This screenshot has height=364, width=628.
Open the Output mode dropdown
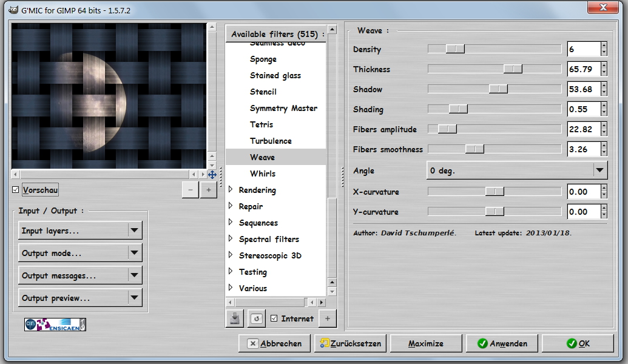pyautogui.click(x=80, y=253)
